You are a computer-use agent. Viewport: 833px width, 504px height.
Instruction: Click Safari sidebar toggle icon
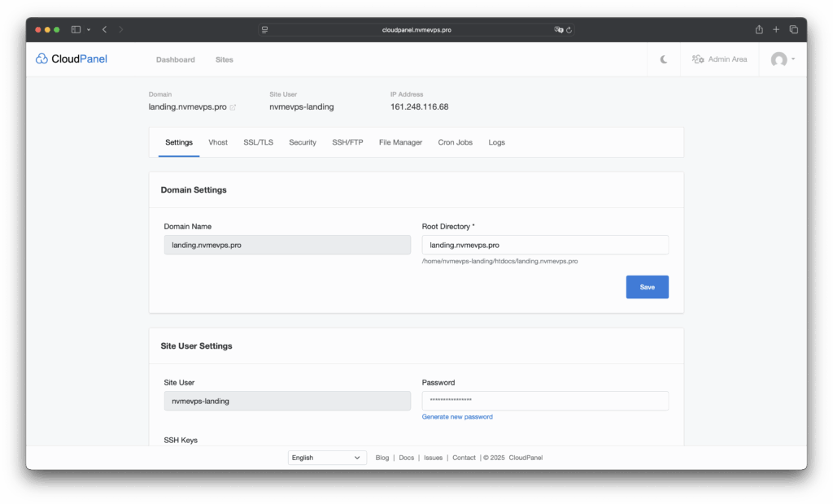(76, 29)
